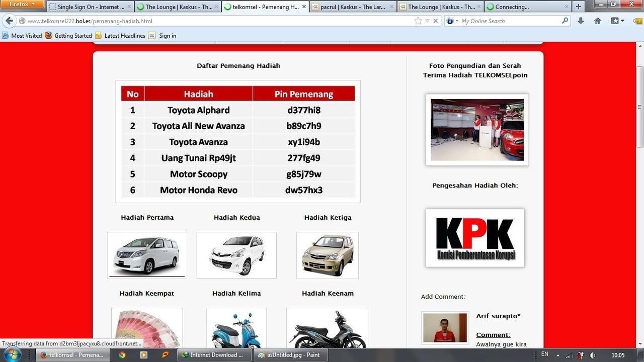
Task: Click the Toyota Alphard car image
Action: pos(147,255)
